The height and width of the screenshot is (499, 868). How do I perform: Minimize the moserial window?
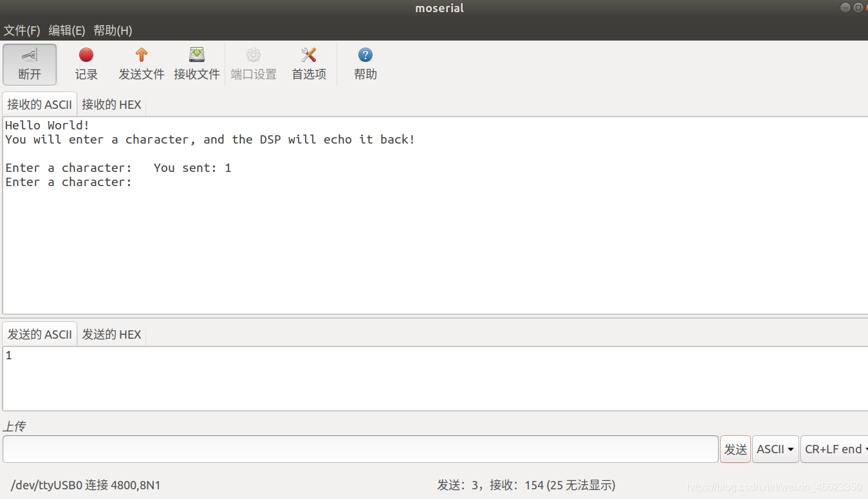click(845, 7)
